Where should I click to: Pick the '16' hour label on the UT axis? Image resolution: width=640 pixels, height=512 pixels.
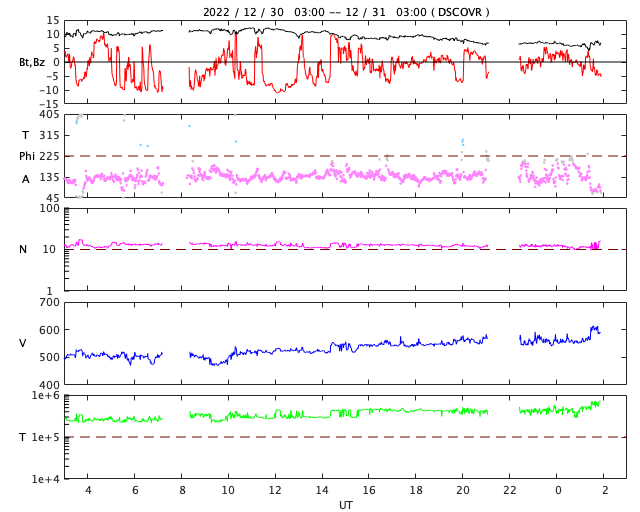[369, 490]
